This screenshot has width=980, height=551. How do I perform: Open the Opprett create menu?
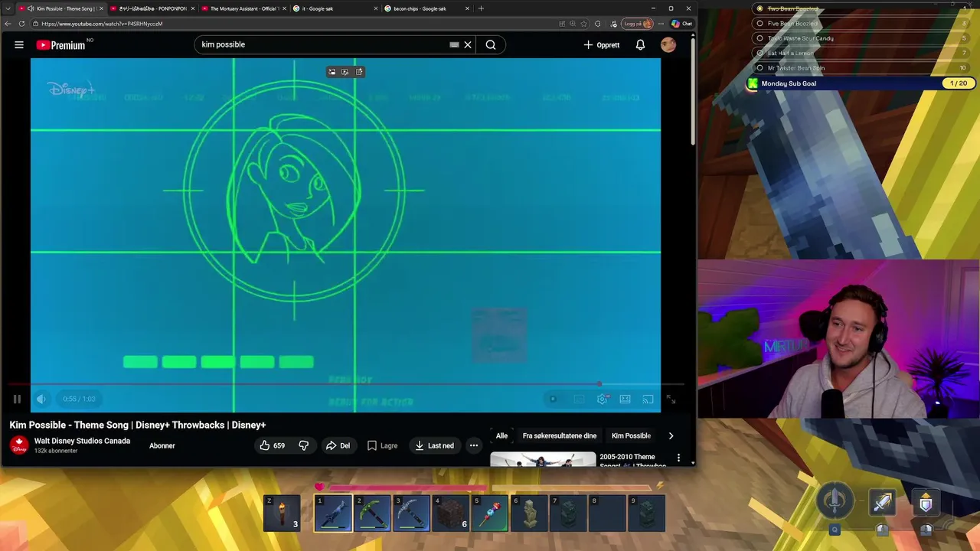[602, 44]
